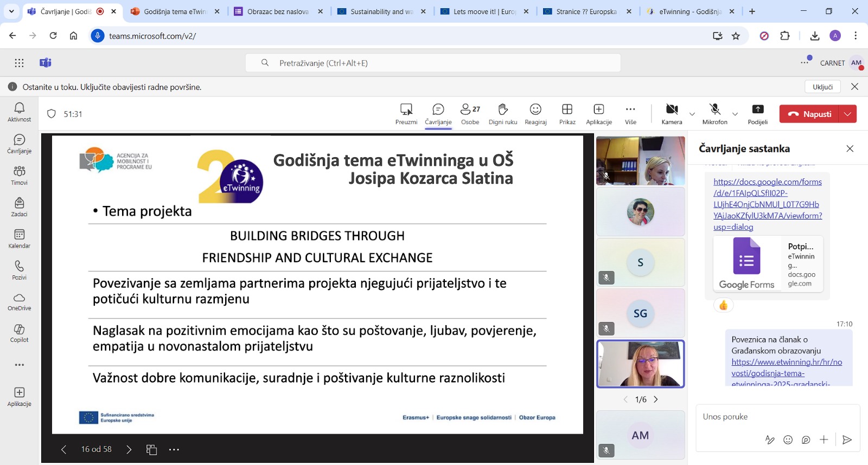Switch to eTwinning - Godišnja tab
868x465 pixels.
690,11
